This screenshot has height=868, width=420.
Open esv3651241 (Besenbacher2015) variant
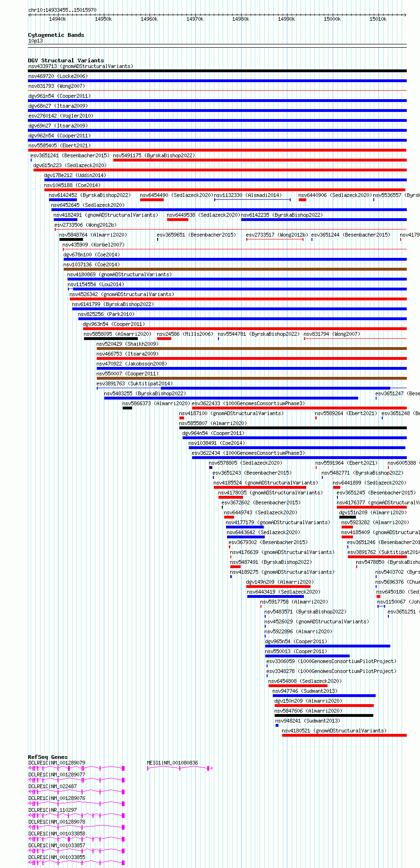pos(70,155)
